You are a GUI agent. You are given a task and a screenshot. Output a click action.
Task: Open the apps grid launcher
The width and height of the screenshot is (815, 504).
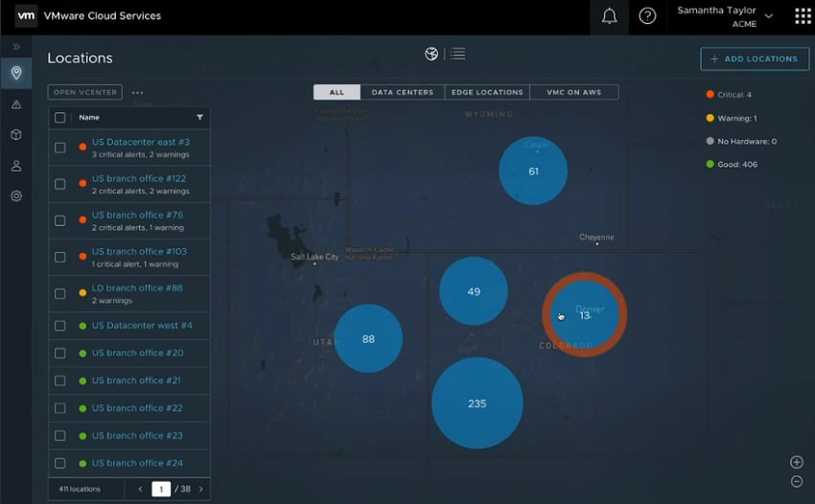pyautogui.click(x=803, y=16)
